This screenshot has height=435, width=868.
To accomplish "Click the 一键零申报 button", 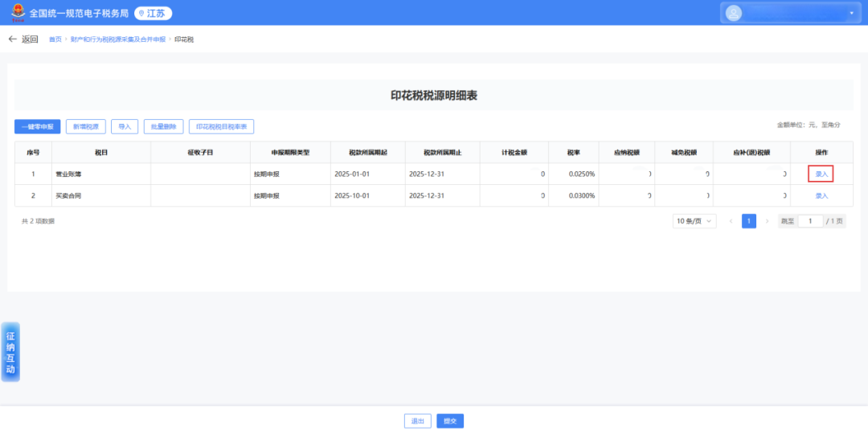I will (x=37, y=126).
